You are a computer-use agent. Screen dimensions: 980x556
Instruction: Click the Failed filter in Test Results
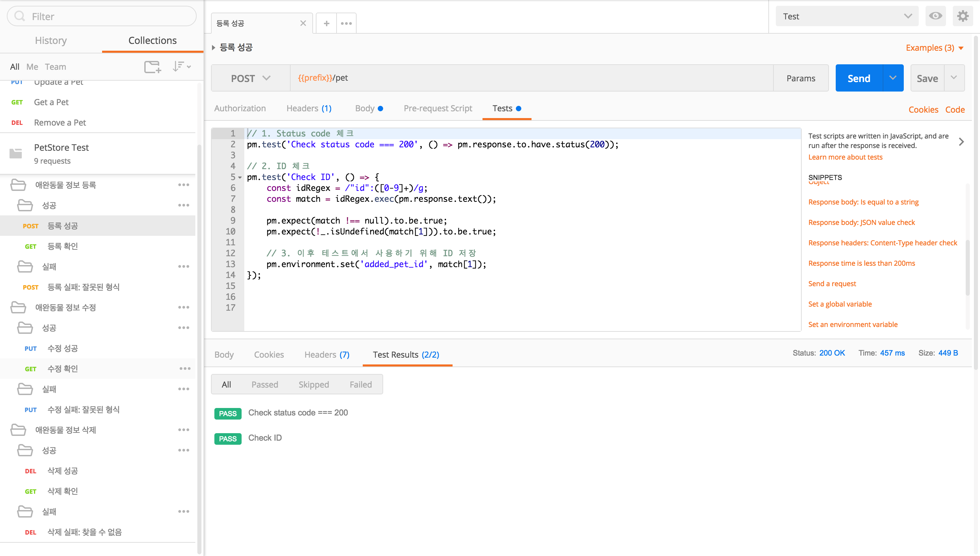[360, 385]
